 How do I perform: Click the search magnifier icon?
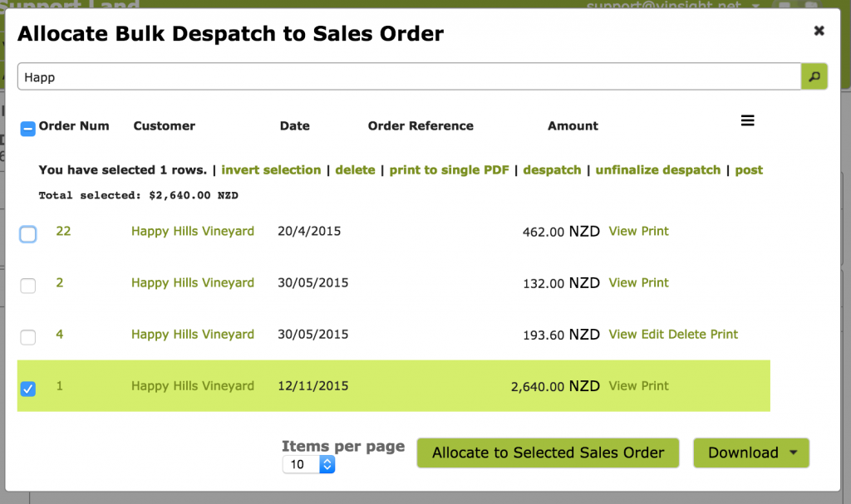(814, 76)
